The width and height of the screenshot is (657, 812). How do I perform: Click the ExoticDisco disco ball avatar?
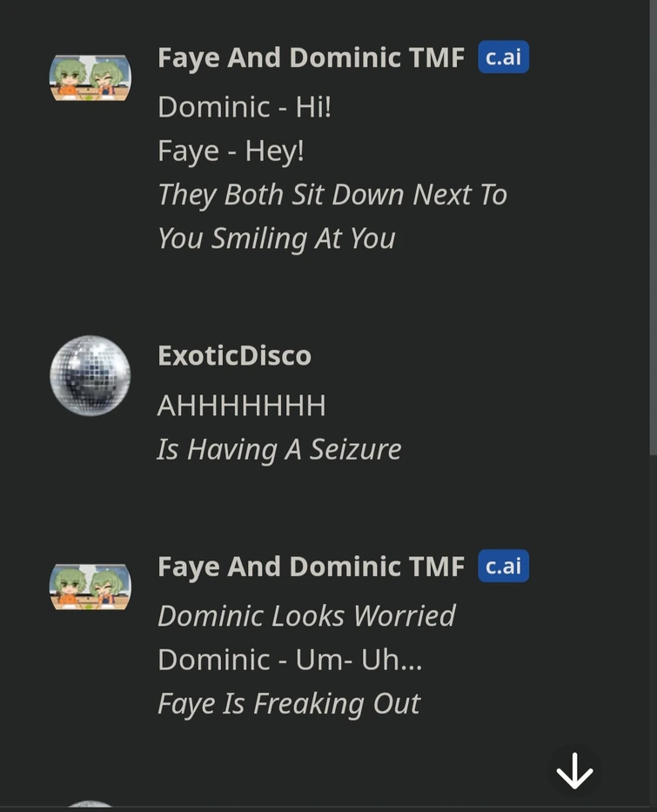click(x=91, y=375)
